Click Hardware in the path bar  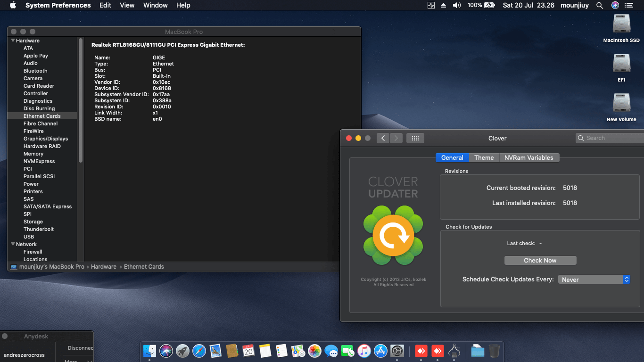(104, 267)
